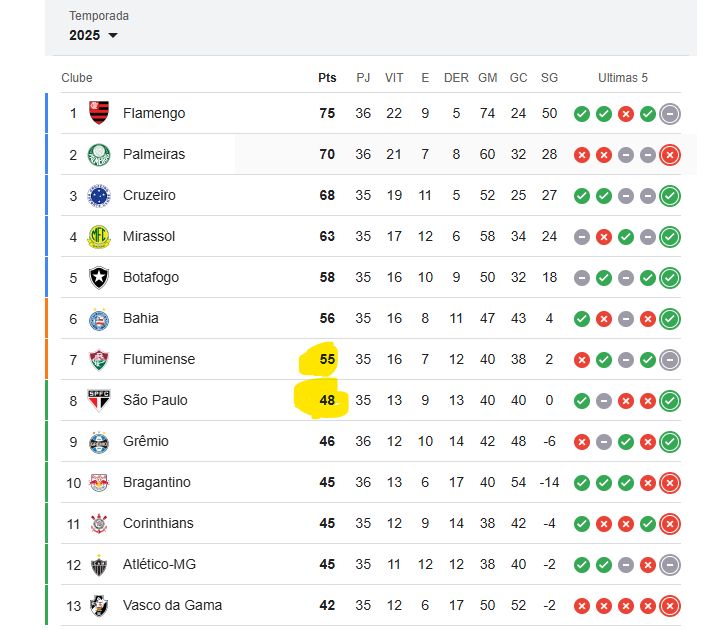This screenshot has width=712, height=630.
Task: Click the Ultimas 5 column header
Action: coord(623,78)
